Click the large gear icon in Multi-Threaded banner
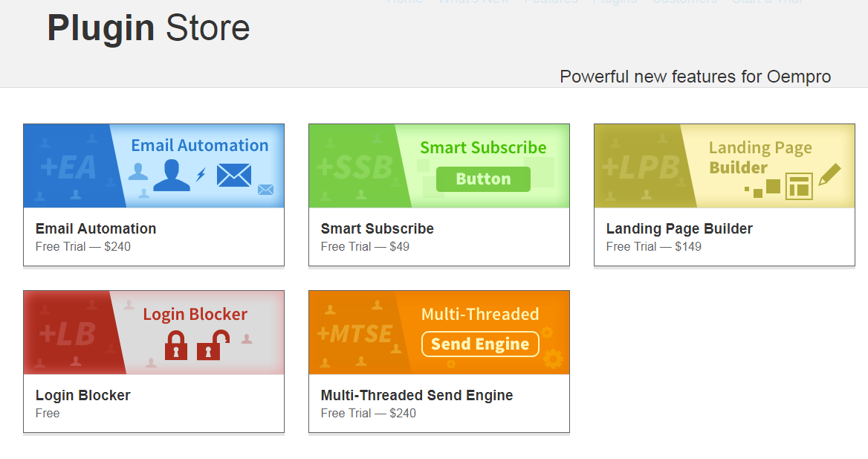Screen dimensions: 868x459 553,359
